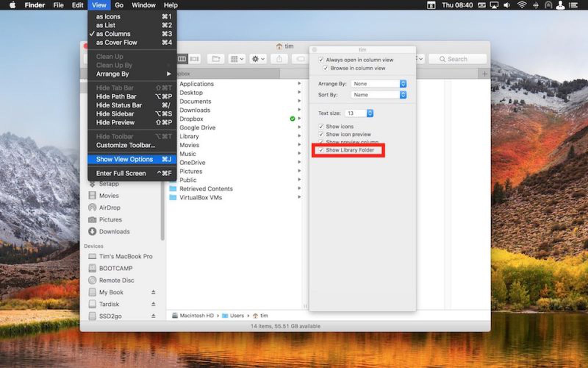Disable Show icon preview
Viewport: 588px width, 368px height.
tap(321, 134)
